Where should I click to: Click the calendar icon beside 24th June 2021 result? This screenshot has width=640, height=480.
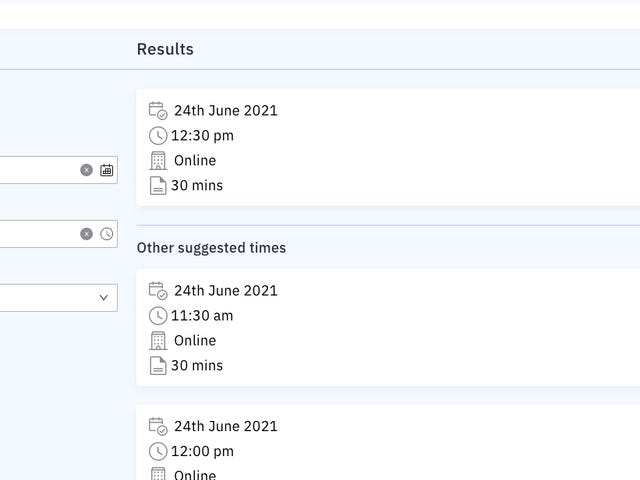pyautogui.click(x=157, y=110)
